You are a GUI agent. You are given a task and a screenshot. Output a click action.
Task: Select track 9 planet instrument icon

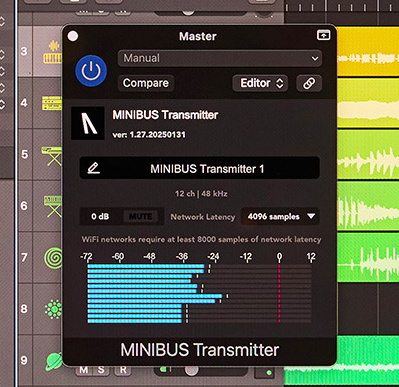[x=54, y=361]
